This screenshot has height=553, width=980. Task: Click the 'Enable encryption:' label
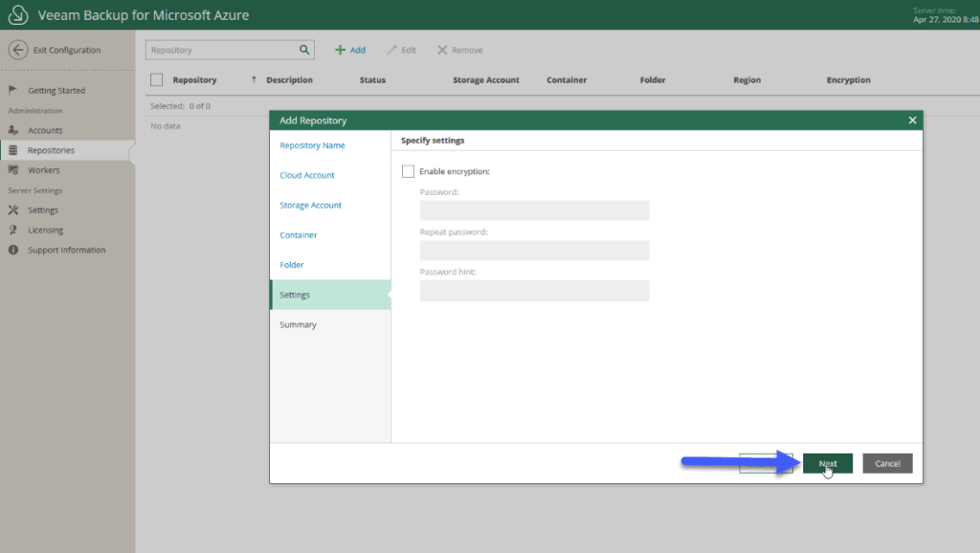[455, 171]
